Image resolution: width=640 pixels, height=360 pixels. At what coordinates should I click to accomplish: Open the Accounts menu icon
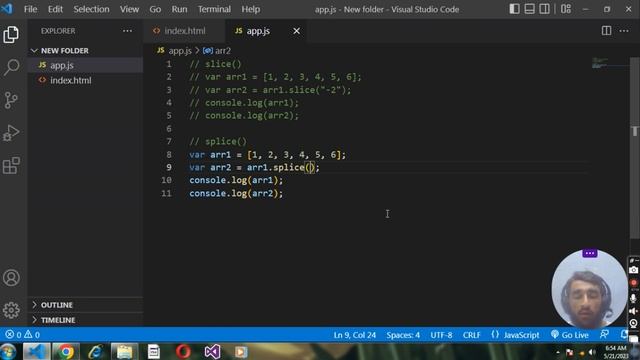[x=11, y=278]
